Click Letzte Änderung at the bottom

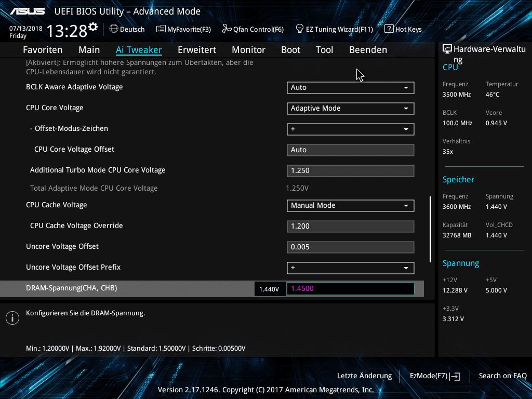[364, 376]
